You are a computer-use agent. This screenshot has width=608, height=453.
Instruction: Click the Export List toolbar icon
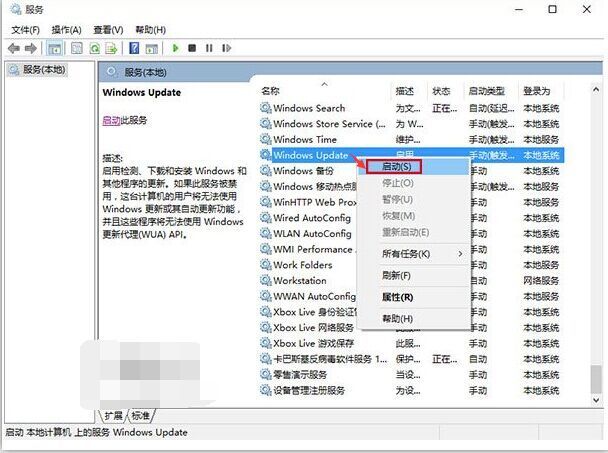click(x=111, y=48)
